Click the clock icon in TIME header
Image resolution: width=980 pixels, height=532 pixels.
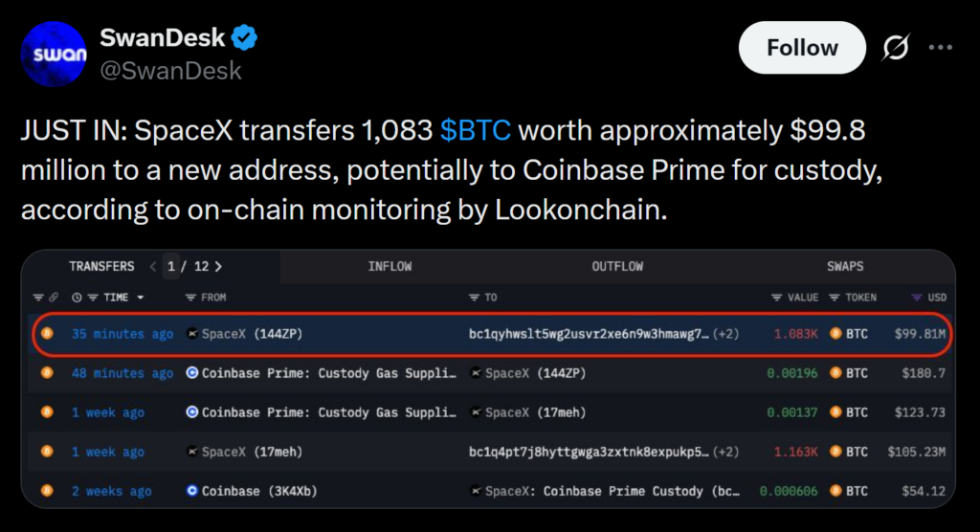[x=77, y=298]
